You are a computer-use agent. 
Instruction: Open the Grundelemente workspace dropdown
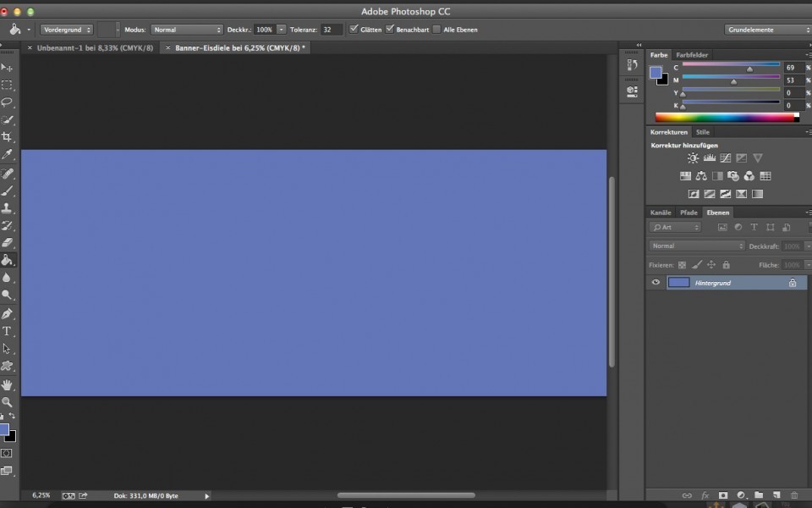pyautogui.click(x=768, y=30)
